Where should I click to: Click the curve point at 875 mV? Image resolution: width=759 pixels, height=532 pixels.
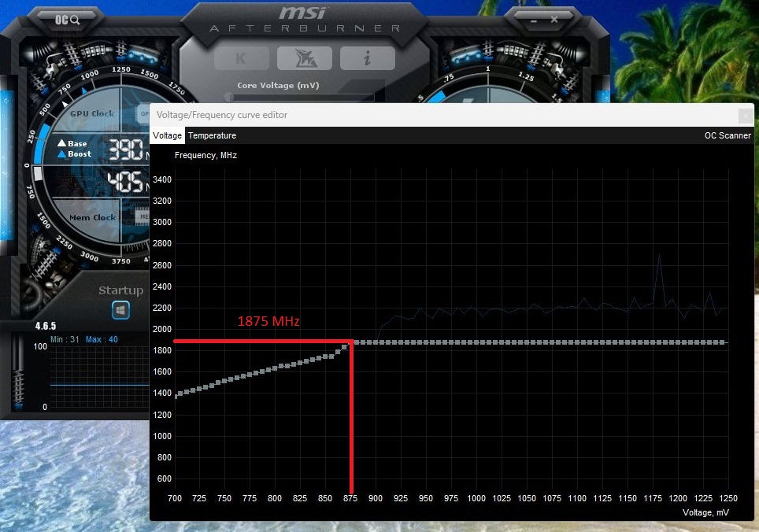(350, 342)
